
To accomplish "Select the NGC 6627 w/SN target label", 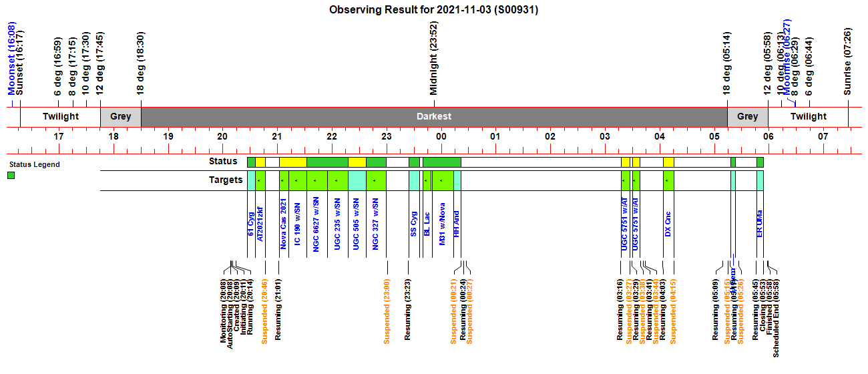I will 316,224.
